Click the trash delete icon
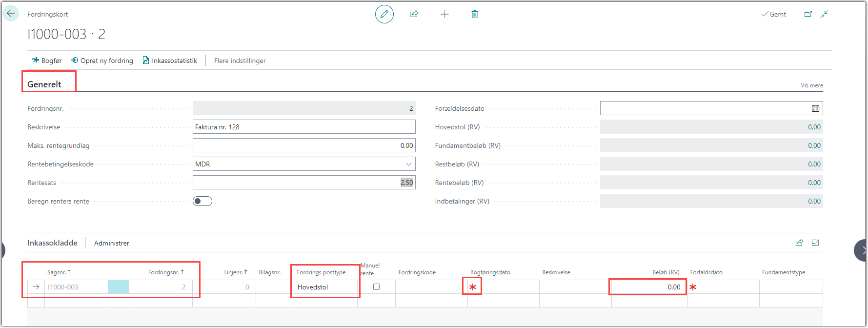 [475, 14]
